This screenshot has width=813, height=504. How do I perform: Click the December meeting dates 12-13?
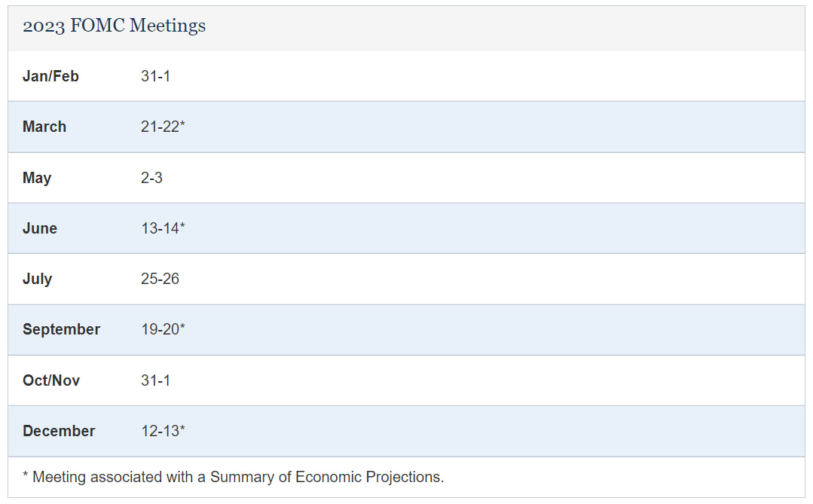160,431
